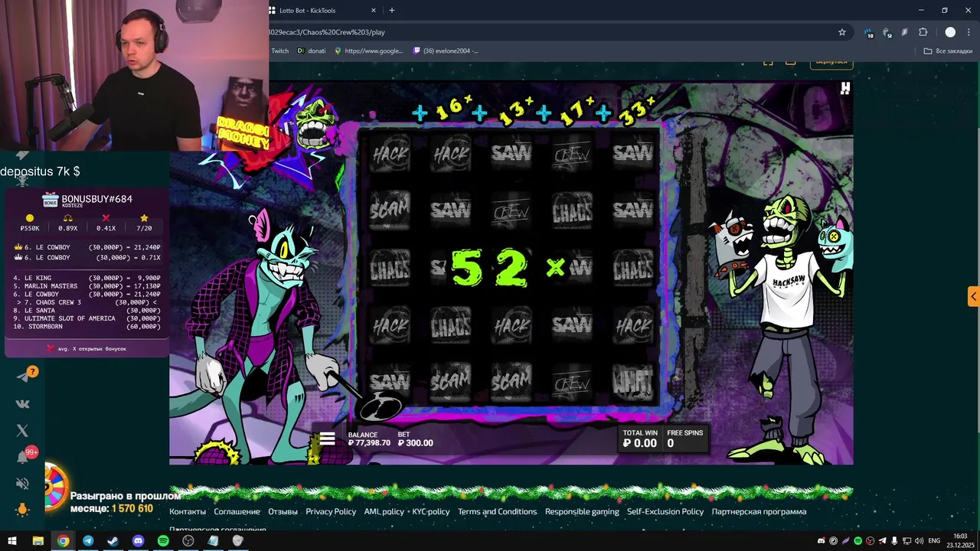This screenshot has width=980, height=551.
Task: Open the slot game hamburger menu
Action: [327, 439]
